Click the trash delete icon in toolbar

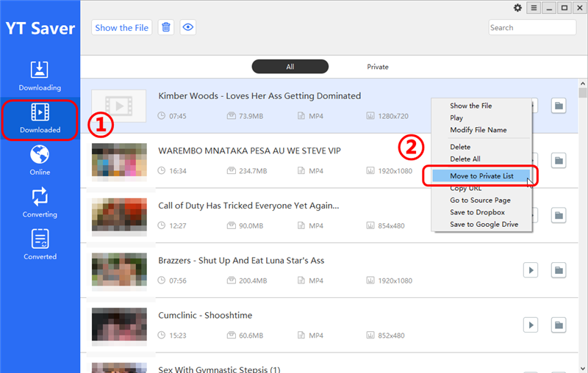[x=166, y=27]
